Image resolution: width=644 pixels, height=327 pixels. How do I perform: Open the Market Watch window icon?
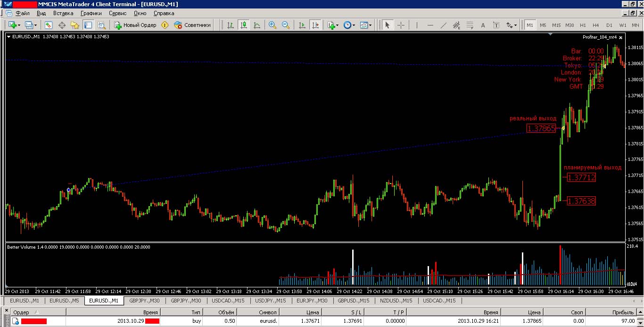click(x=48, y=25)
